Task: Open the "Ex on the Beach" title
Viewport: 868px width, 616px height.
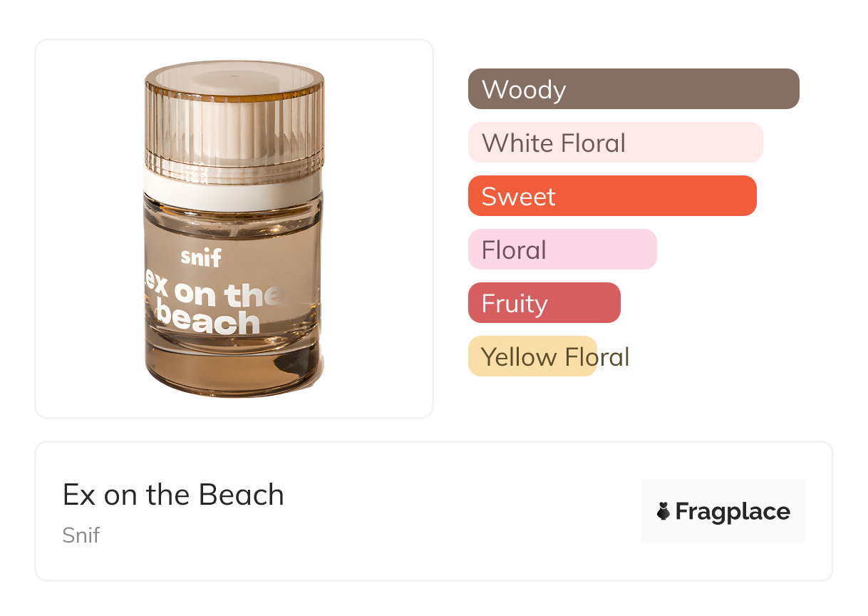Action: (x=173, y=495)
